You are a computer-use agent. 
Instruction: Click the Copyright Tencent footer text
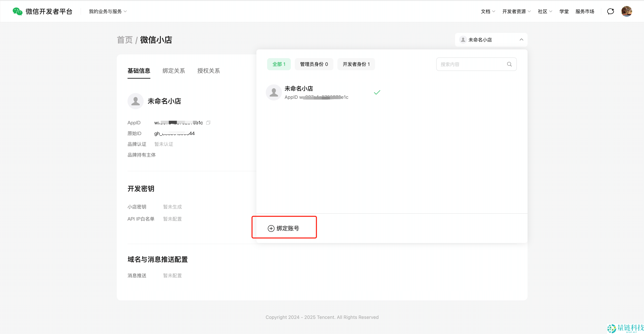point(322,317)
